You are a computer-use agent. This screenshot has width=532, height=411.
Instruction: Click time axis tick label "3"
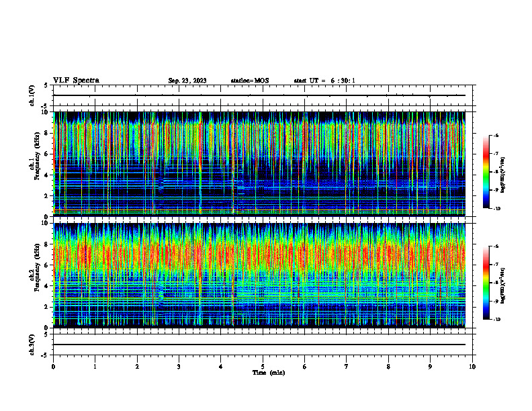[179, 367]
